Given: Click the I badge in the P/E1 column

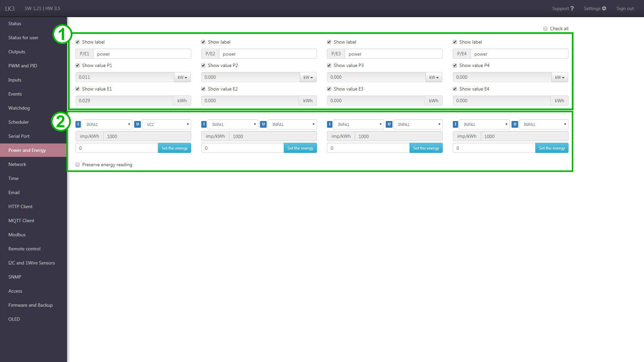Looking at the screenshot, I should tap(78, 124).
